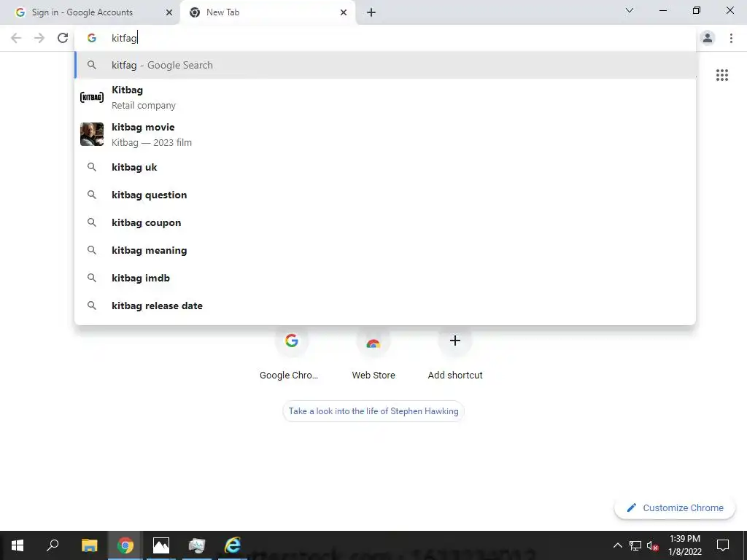Image resolution: width=747 pixels, height=560 pixels.
Task: Choose the 'kitbag meaning' suggestion
Action: tap(385, 250)
